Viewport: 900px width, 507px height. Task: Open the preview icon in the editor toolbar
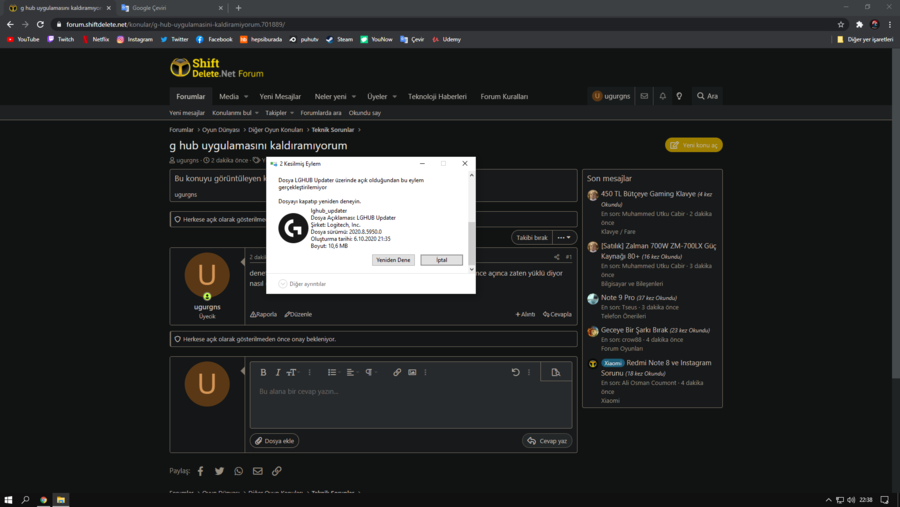tap(556, 372)
